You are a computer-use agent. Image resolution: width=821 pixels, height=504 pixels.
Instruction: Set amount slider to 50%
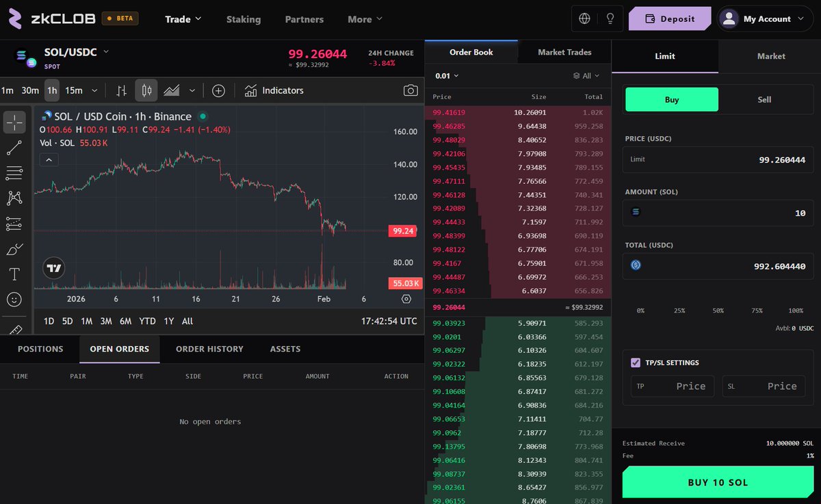(718, 310)
